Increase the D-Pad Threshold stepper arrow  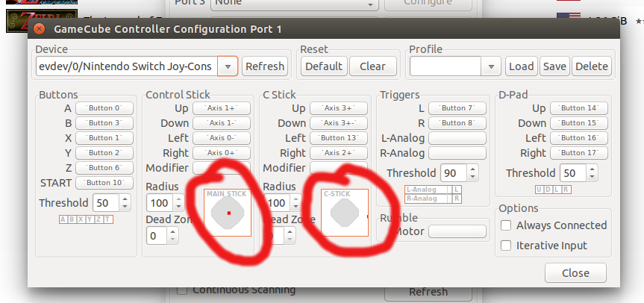tap(592, 169)
